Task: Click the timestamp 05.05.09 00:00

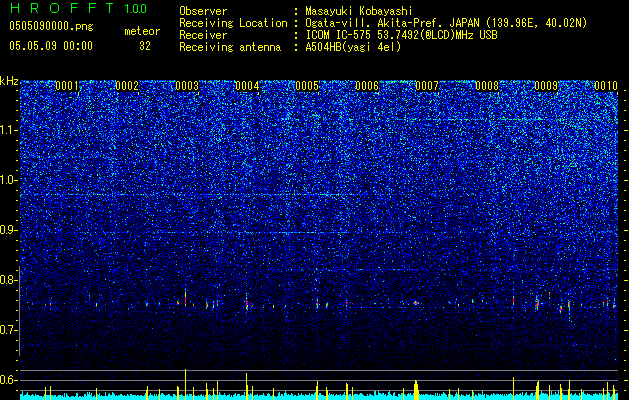Action: tap(51, 46)
